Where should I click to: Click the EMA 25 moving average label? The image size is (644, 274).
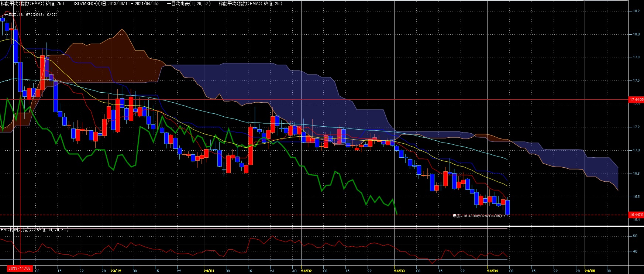click(251, 3)
